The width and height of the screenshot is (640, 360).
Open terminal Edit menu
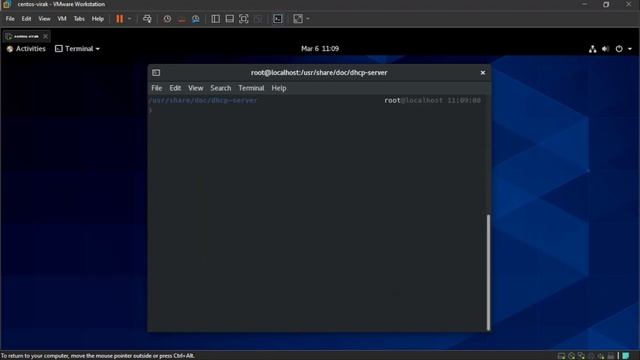(175, 88)
